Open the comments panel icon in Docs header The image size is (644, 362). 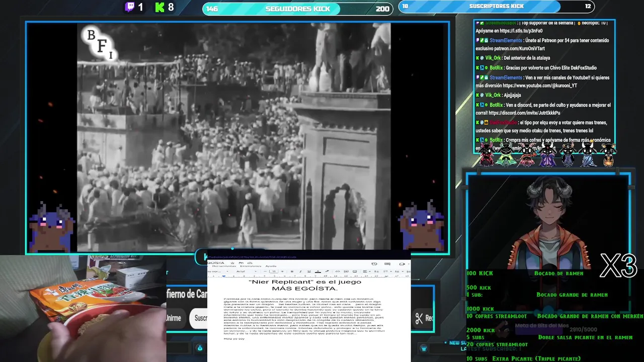[x=387, y=264]
